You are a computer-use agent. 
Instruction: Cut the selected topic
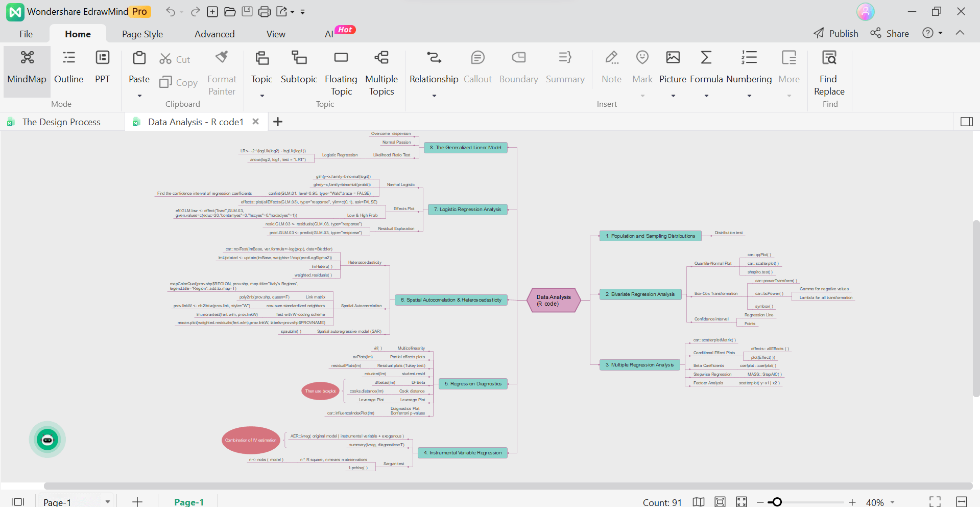pyautogui.click(x=175, y=59)
